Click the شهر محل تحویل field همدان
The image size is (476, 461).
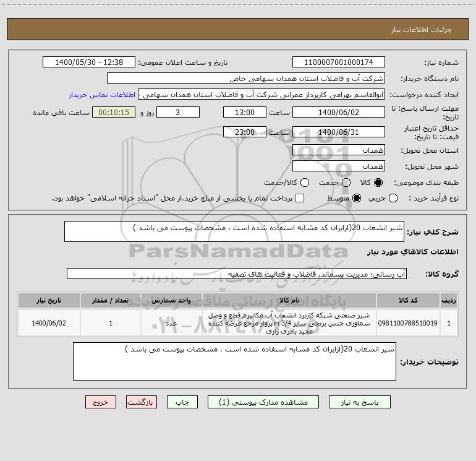(x=339, y=166)
